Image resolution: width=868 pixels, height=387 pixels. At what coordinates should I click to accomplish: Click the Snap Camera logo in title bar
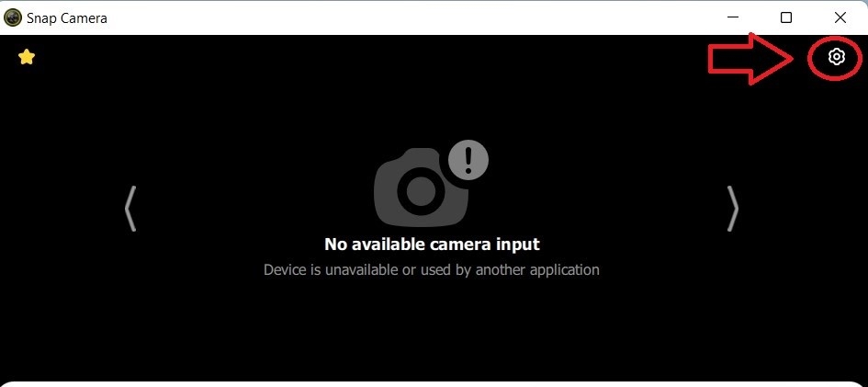[12, 17]
